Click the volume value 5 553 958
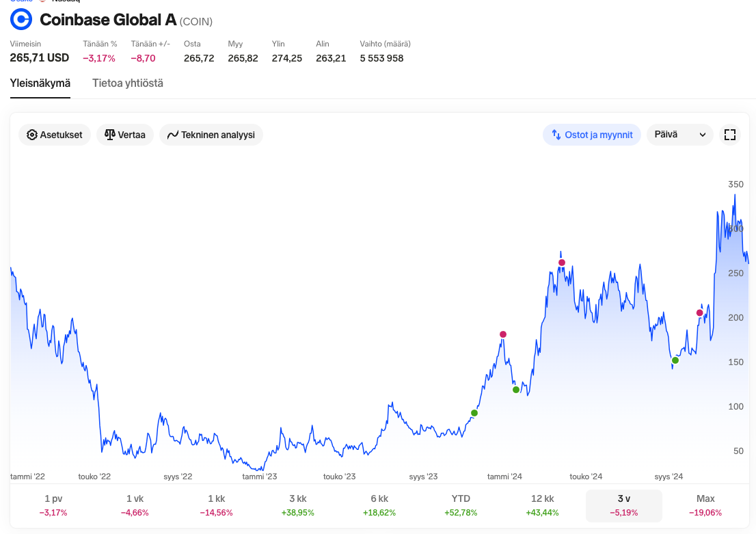 click(x=381, y=58)
